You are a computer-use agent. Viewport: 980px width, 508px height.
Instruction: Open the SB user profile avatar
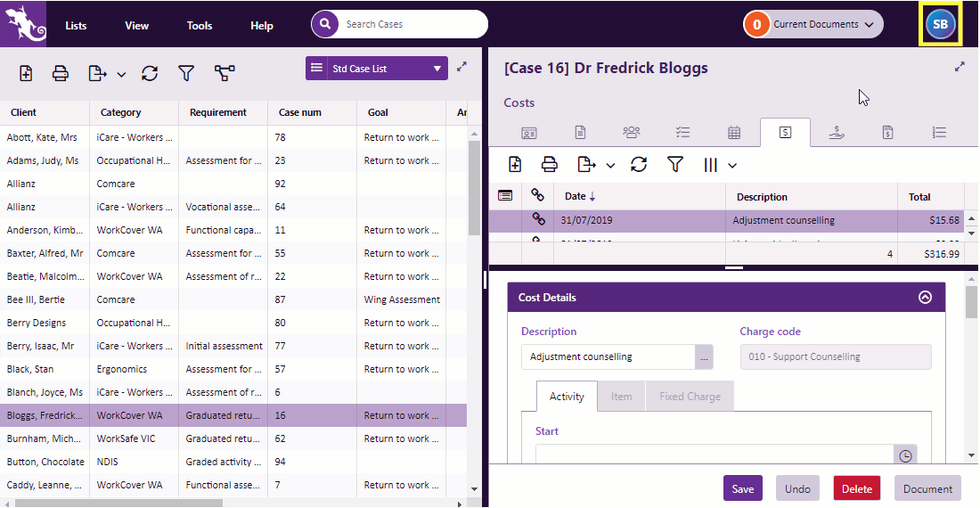pos(940,24)
